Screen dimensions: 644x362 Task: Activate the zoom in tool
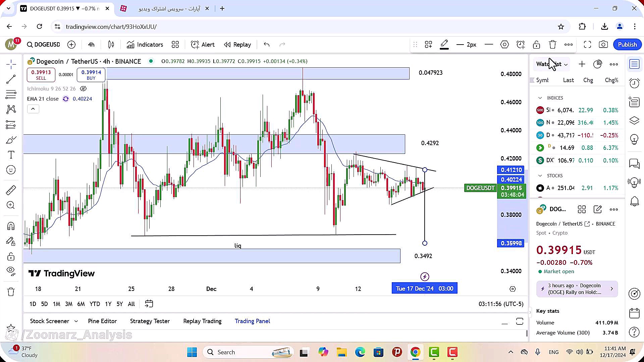click(x=11, y=205)
